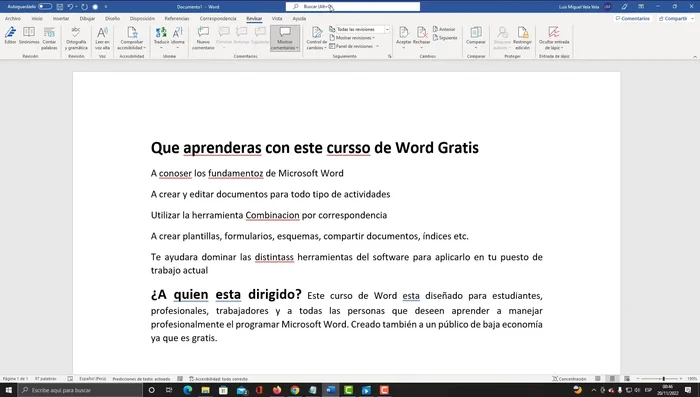Expand the Todas las revisiones dropdown

pyautogui.click(x=387, y=29)
